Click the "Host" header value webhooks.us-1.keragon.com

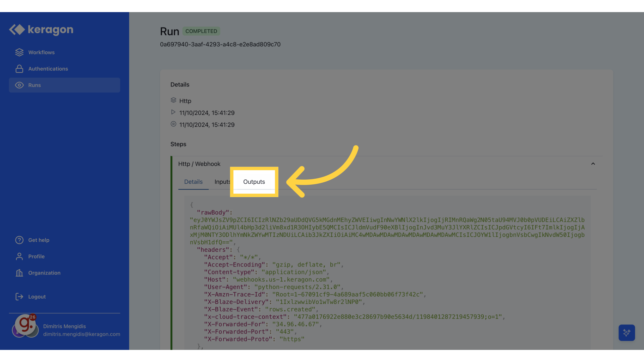pyautogui.click(x=281, y=280)
